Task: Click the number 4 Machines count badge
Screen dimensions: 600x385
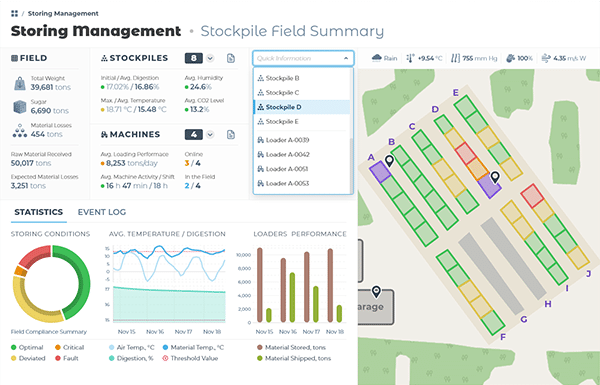Action: [x=194, y=134]
